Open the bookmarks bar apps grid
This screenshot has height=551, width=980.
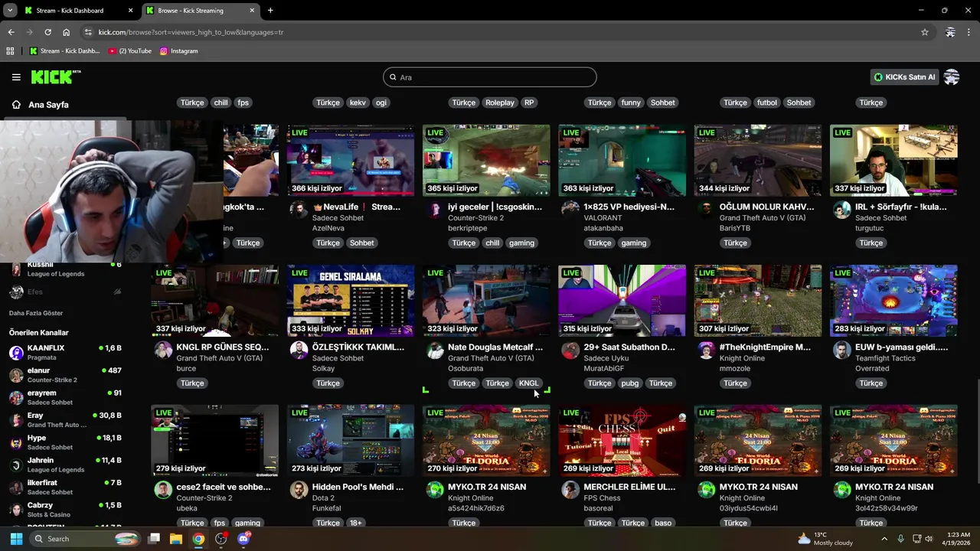point(10,51)
